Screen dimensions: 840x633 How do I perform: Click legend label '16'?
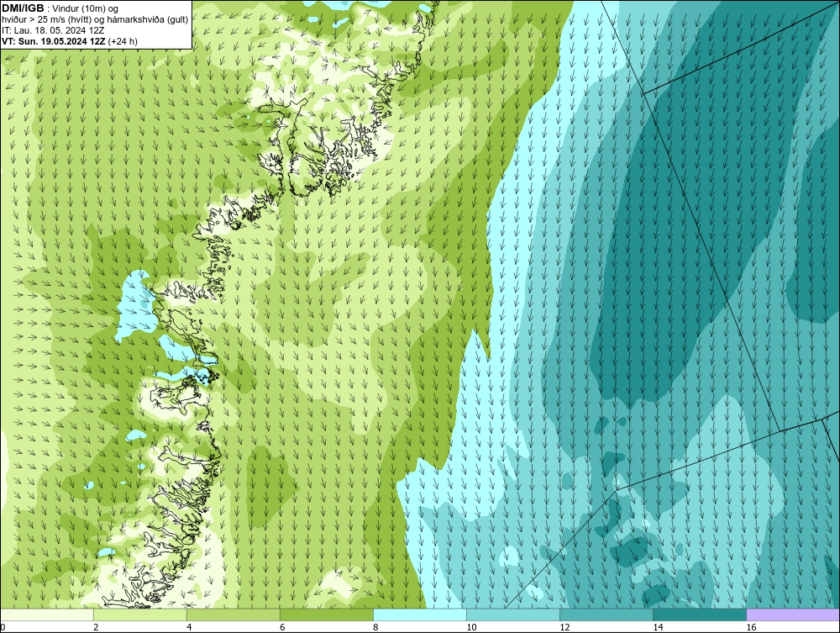pyautogui.click(x=751, y=627)
